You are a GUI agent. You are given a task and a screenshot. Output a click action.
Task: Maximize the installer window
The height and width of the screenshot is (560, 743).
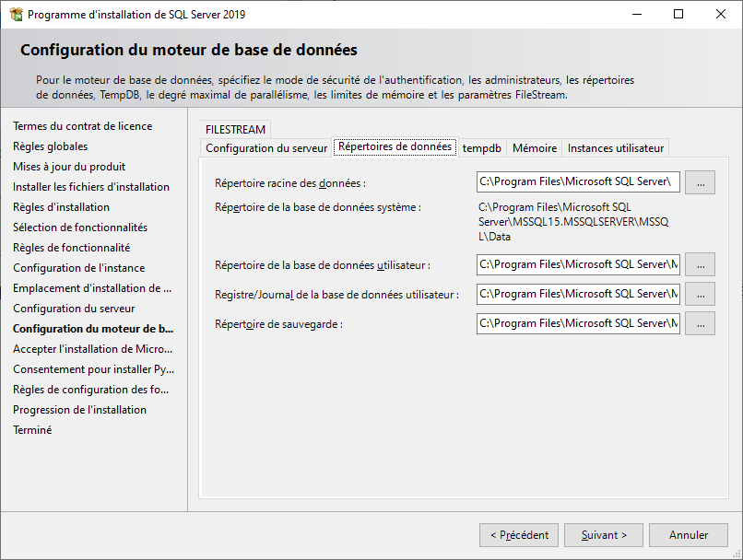click(678, 14)
